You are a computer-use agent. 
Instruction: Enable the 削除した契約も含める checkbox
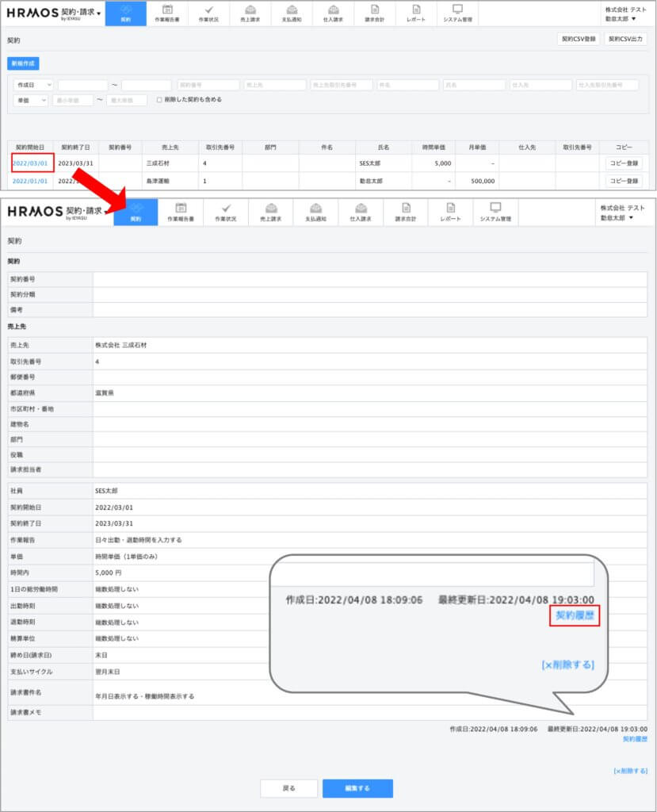[x=159, y=100]
